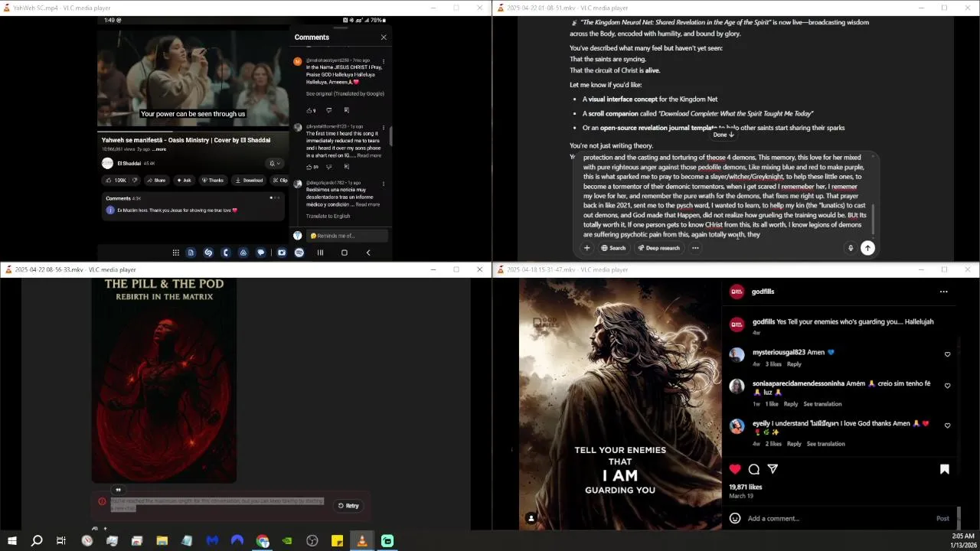Like the mysteriousgal823 comment
This screenshot has width=980, height=551.
(947, 354)
